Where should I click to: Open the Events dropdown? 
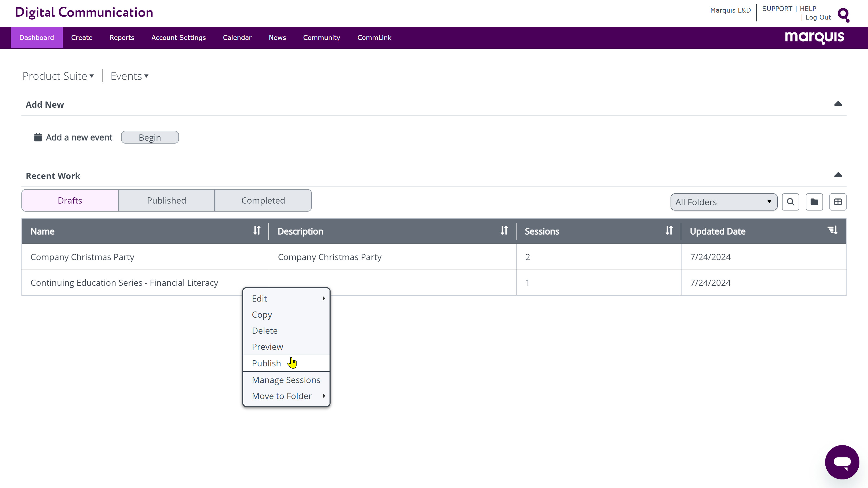(129, 76)
